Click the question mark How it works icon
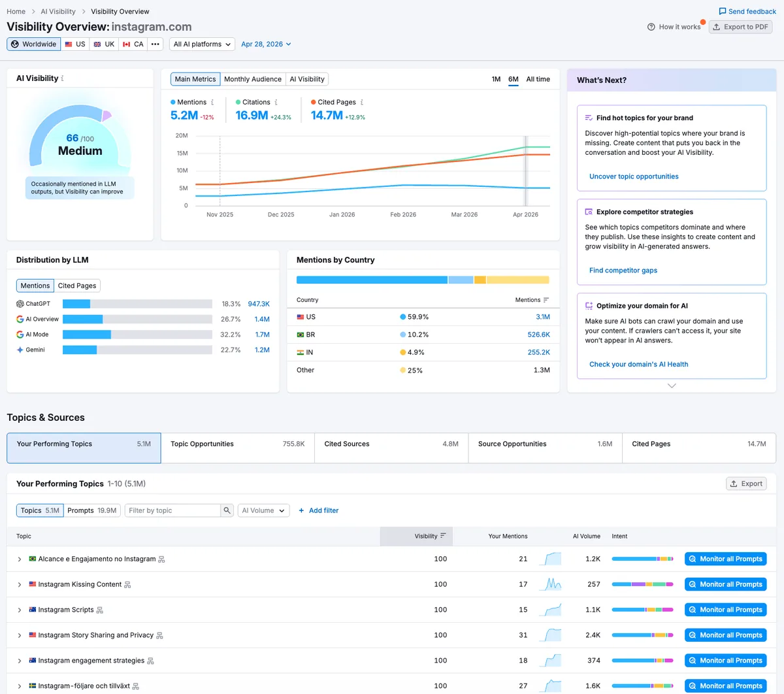 point(651,27)
